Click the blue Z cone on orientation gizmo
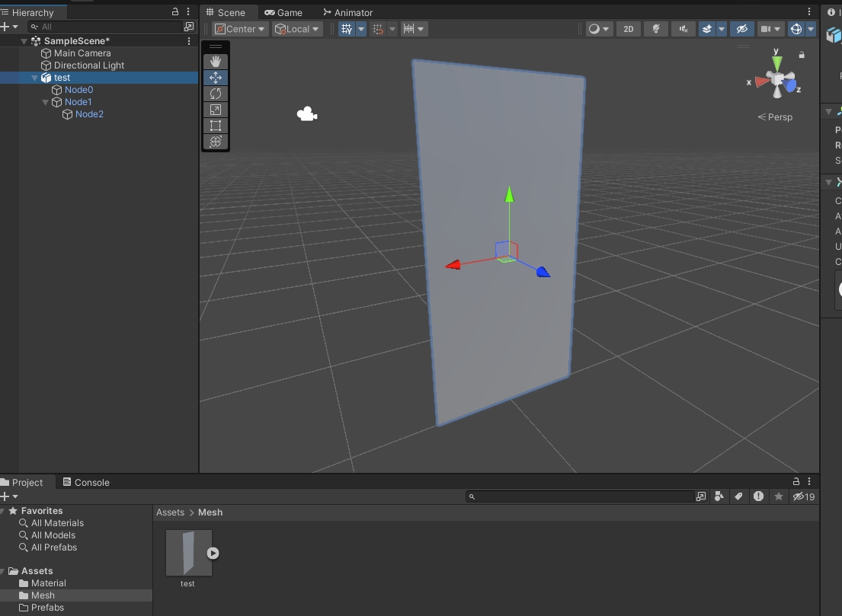 click(789, 86)
